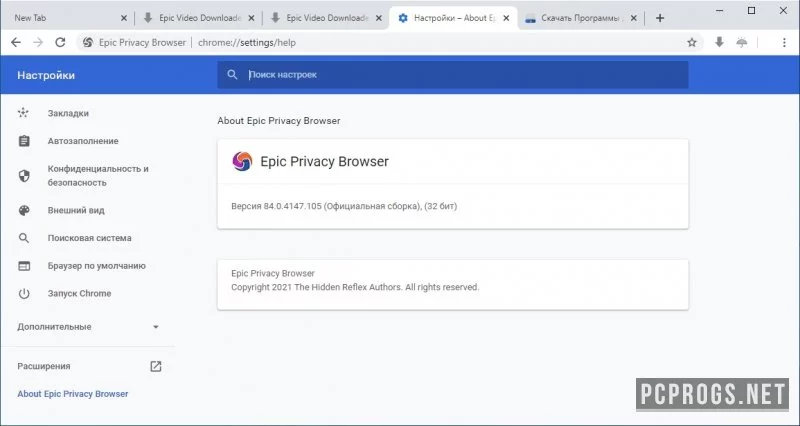Click the umbrella privacy icon in toolbar
Viewport: 800px width, 426px height.
click(x=742, y=42)
